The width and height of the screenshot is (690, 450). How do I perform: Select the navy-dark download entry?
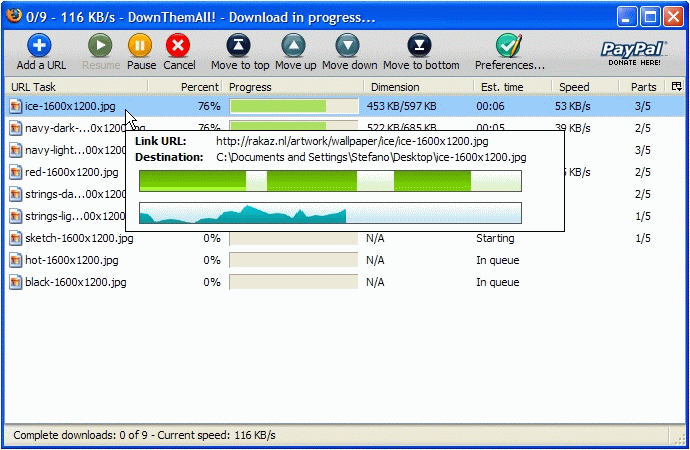pos(76,128)
